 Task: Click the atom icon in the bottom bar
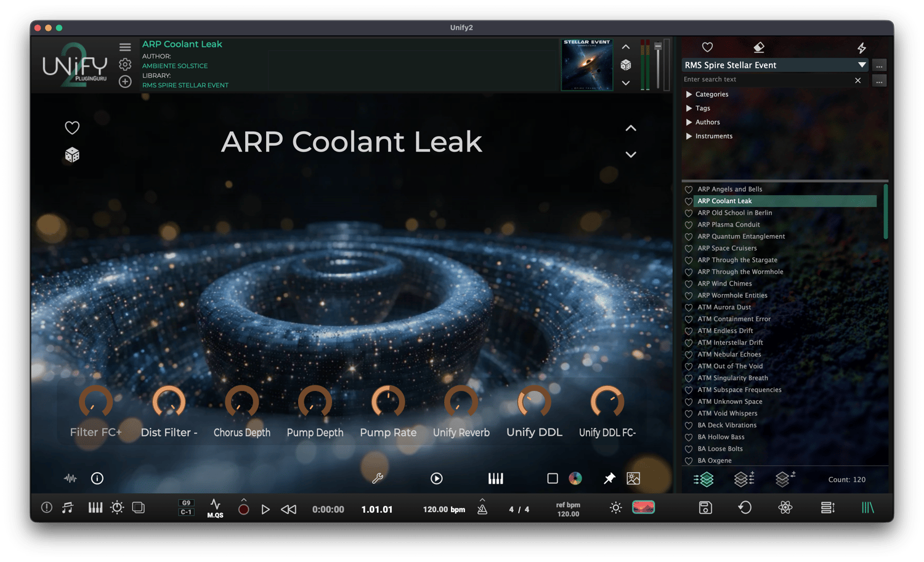(785, 508)
